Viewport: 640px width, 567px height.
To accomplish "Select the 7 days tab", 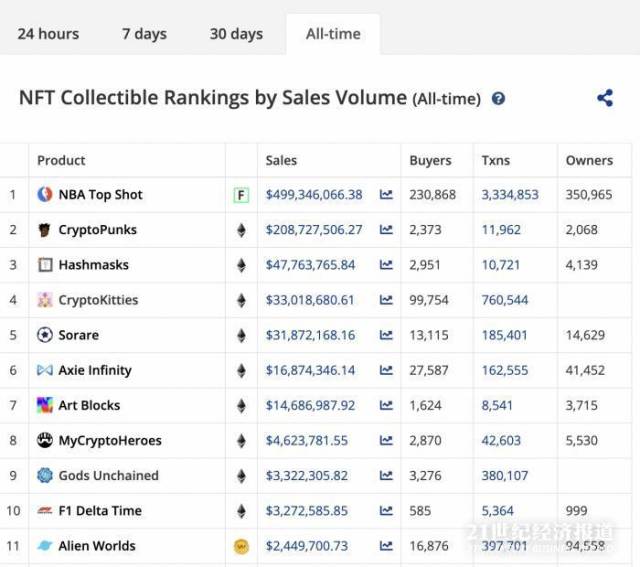I will [x=144, y=34].
